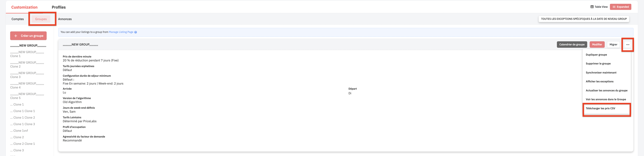Switch to Table View layout
This screenshot has height=156, width=644.
point(599,7)
